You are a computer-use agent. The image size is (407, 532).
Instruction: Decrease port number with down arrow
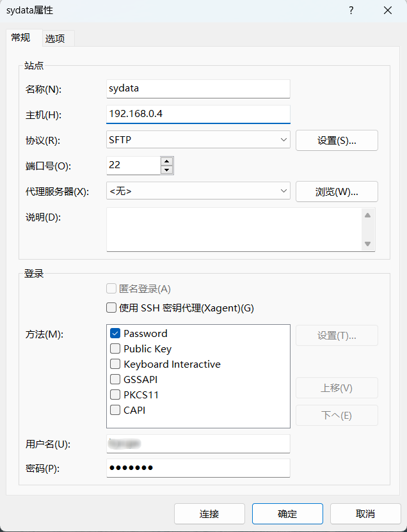(x=166, y=170)
